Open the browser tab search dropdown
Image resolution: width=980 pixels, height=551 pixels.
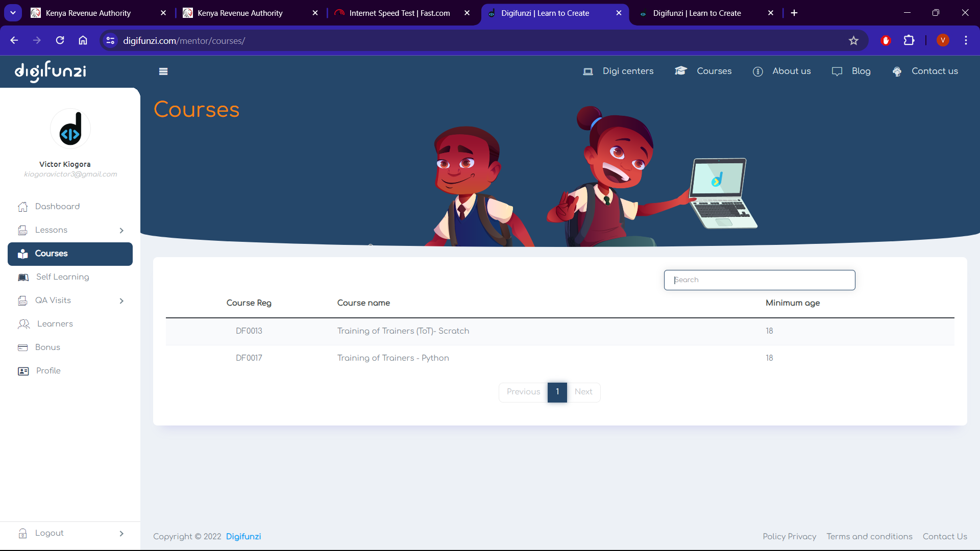click(x=13, y=13)
